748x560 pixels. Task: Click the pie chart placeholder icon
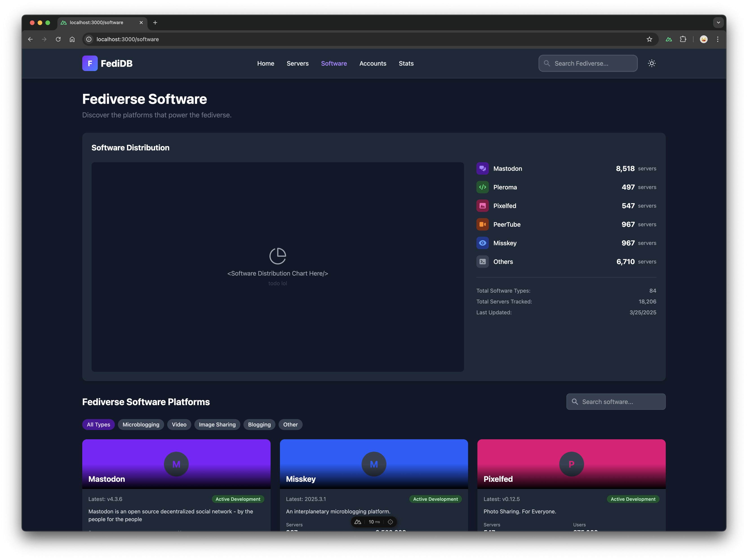point(278,256)
